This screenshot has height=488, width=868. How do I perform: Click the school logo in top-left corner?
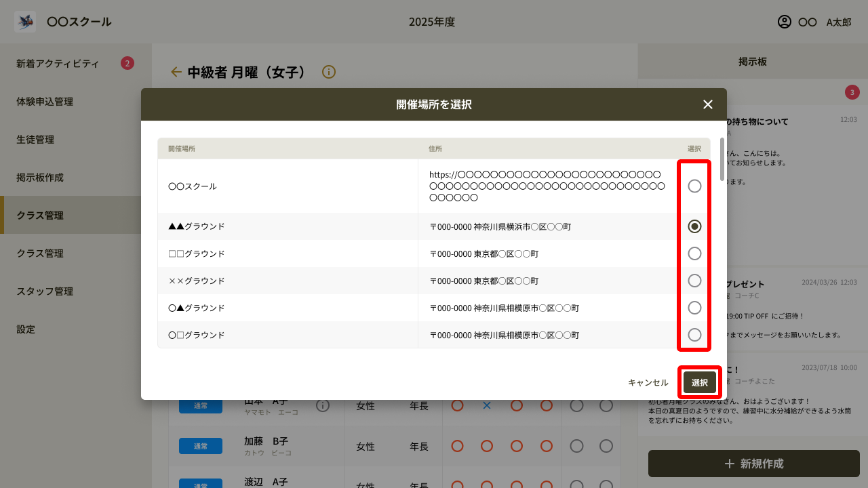coord(25,22)
